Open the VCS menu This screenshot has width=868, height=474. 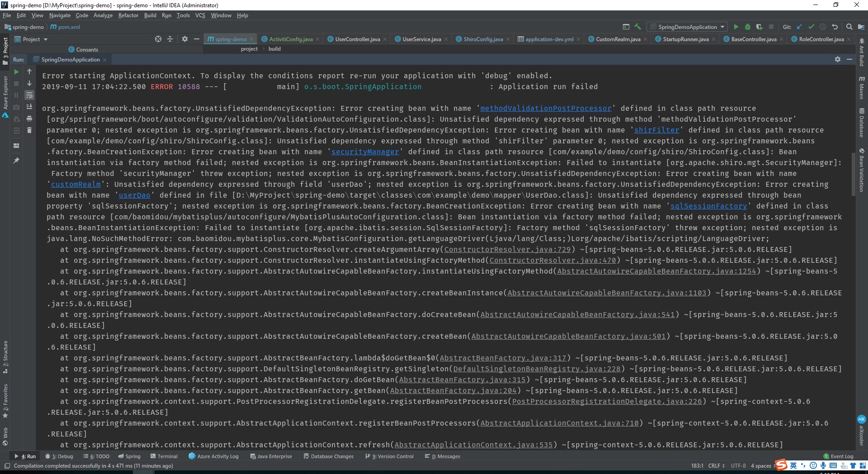click(200, 15)
